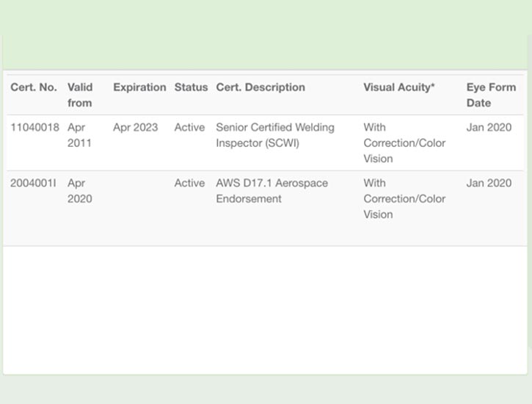Click the Status column header
Viewport: 532px width, 404px height.
191,87
